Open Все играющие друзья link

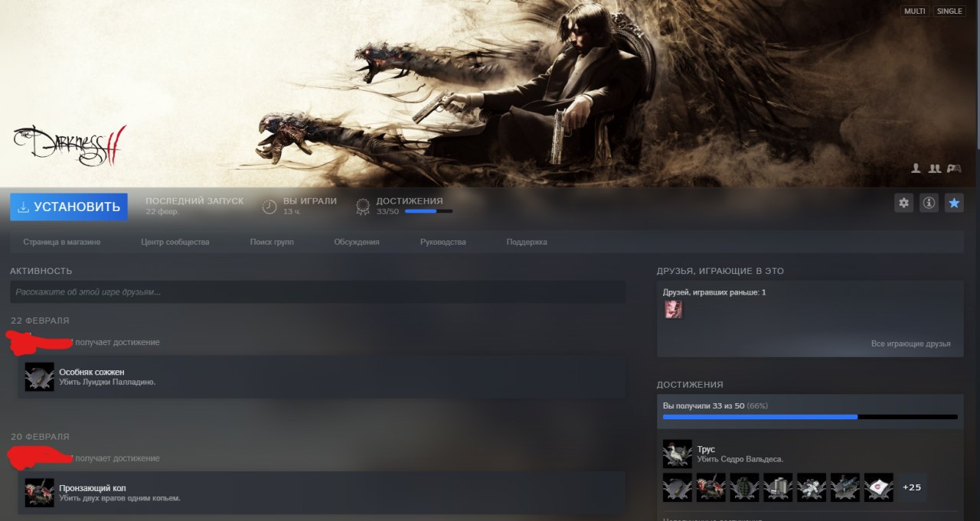(911, 344)
